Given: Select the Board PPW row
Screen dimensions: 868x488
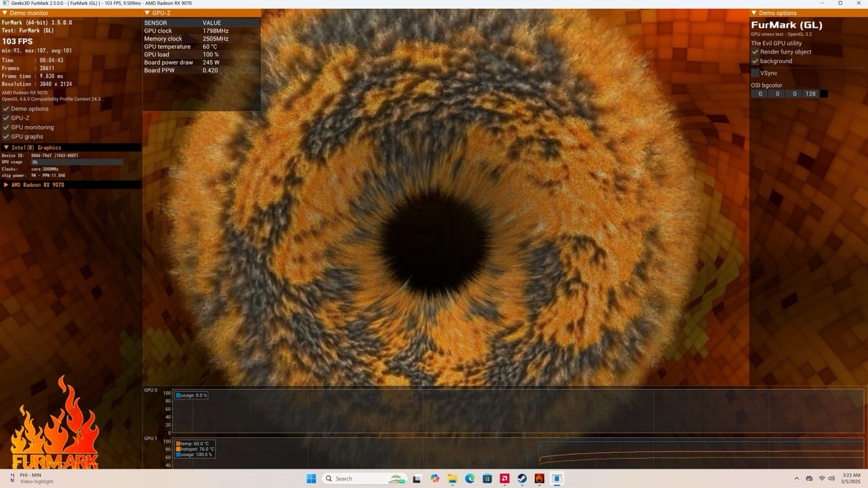Looking at the screenshot, I should 201,70.
